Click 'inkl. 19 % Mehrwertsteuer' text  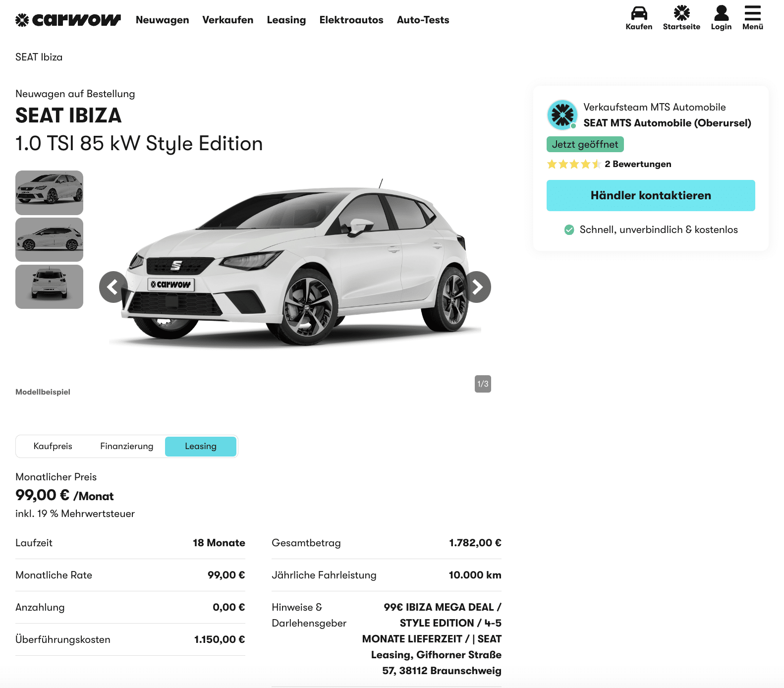(75, 514)
